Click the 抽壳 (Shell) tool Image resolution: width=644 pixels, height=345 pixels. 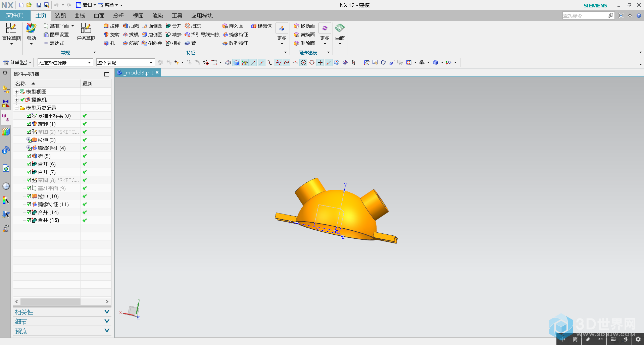131,26
